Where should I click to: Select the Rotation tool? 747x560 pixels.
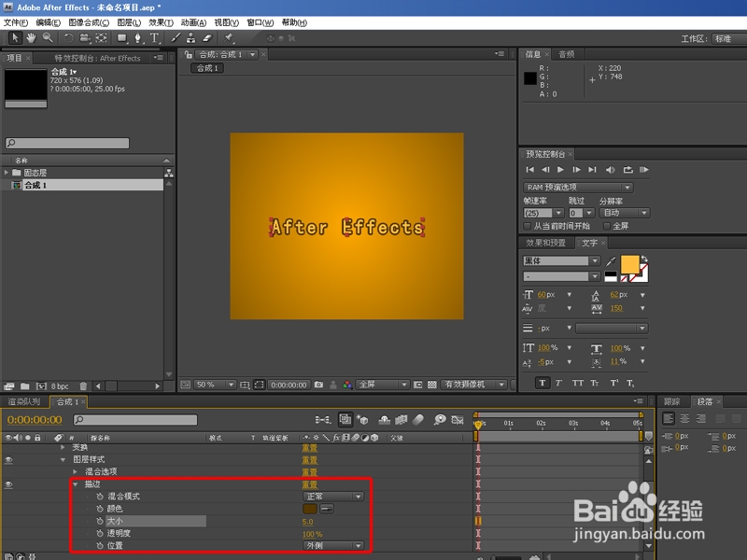point(68,38)
